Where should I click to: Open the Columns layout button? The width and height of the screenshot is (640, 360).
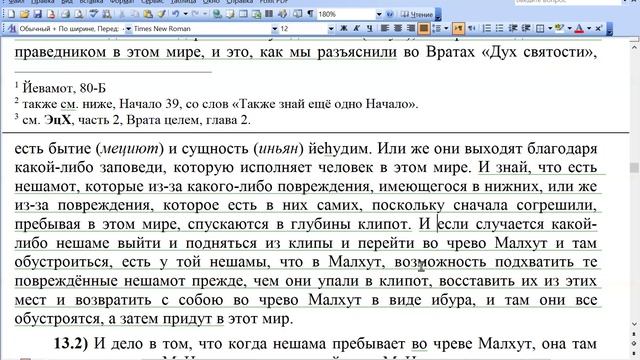(x=269, y=14)
